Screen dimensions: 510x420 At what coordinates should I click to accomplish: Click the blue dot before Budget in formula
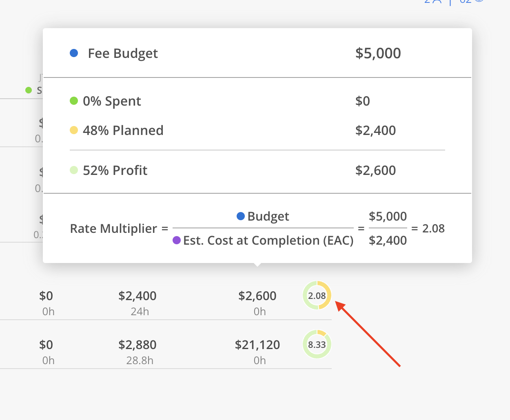tap(241, 216)
